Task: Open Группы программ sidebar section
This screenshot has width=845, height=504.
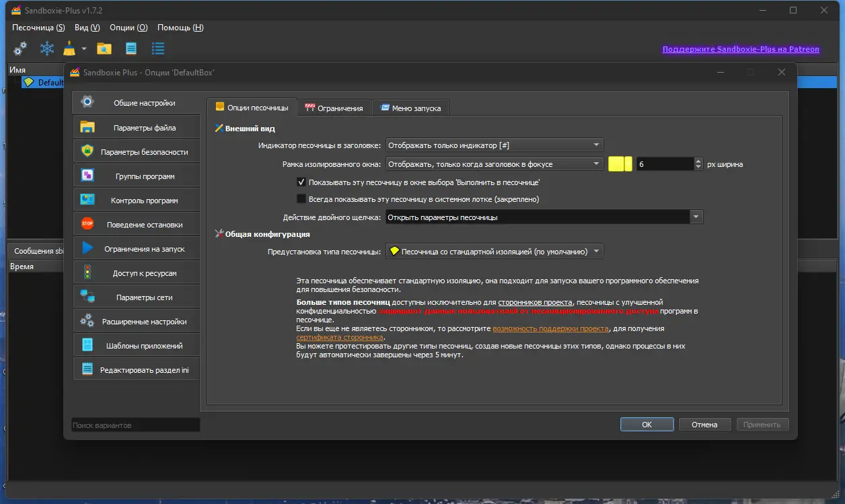Action: tap(137, 176)
